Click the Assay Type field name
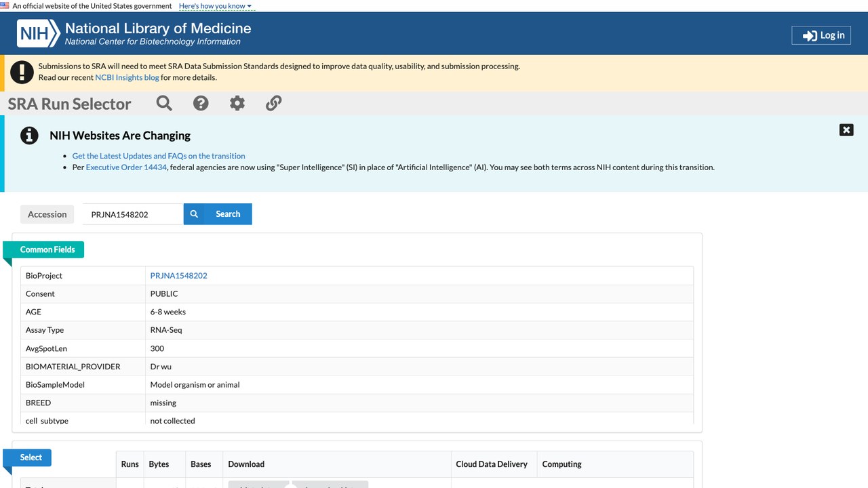868x488 pixels. 45,330
